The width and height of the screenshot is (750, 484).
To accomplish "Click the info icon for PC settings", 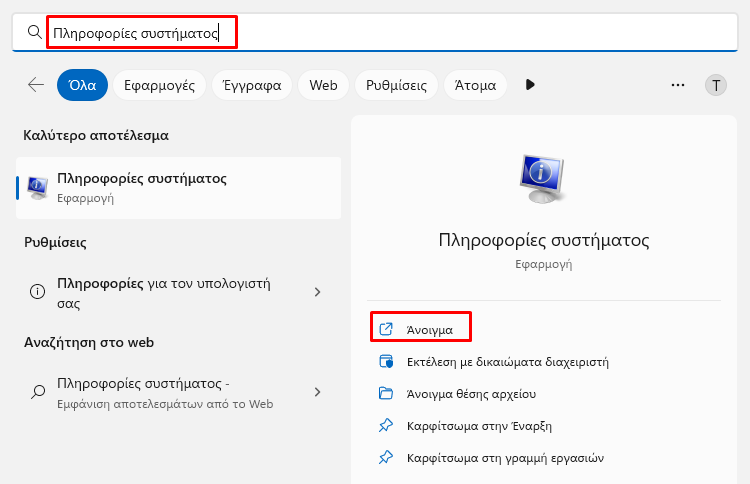I will click(x=37, y=291).
